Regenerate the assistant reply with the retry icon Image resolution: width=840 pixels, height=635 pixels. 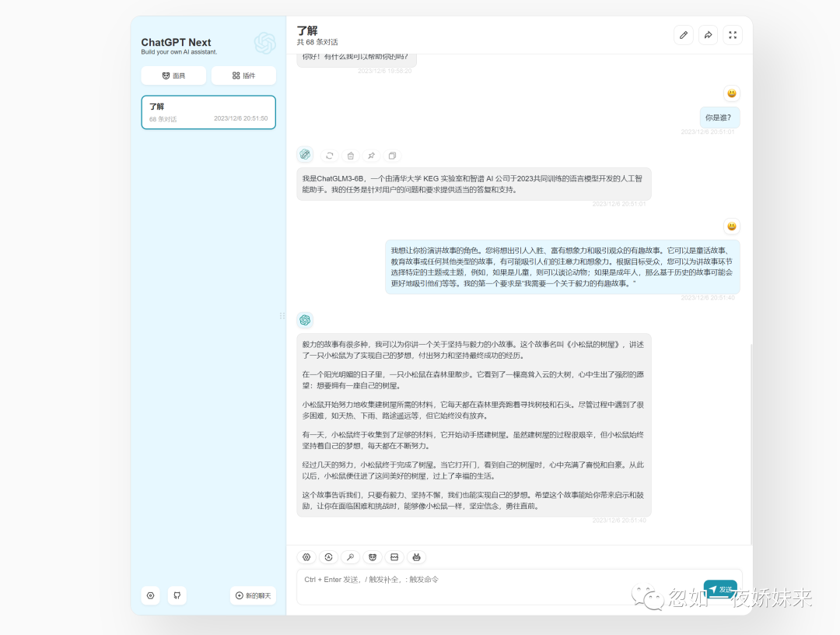point(329,155)
